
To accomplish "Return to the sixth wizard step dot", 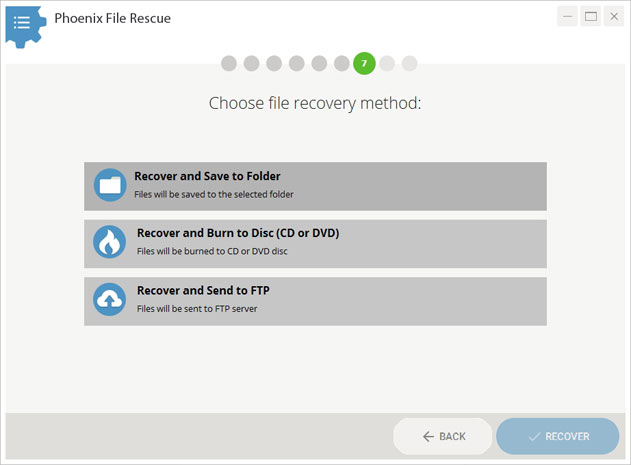I will click(342, 63).
